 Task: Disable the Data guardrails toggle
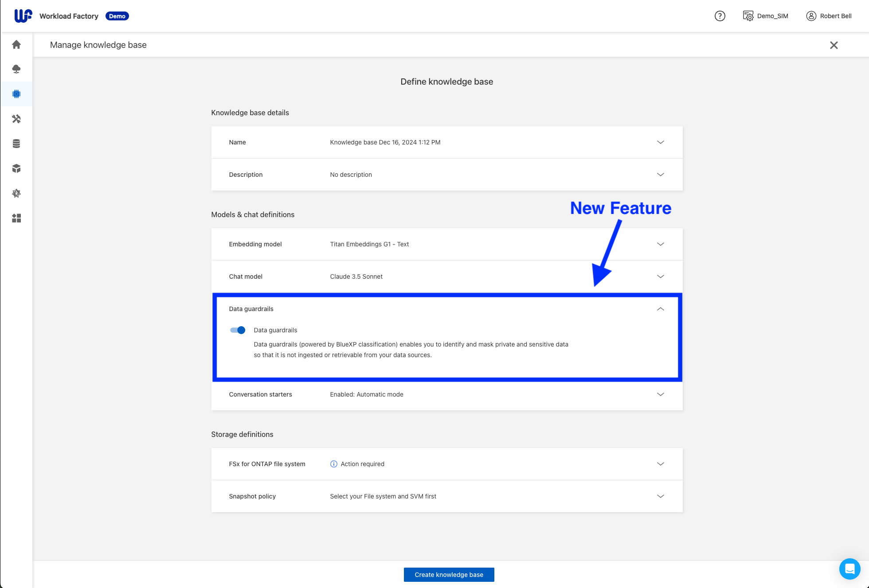238,330
